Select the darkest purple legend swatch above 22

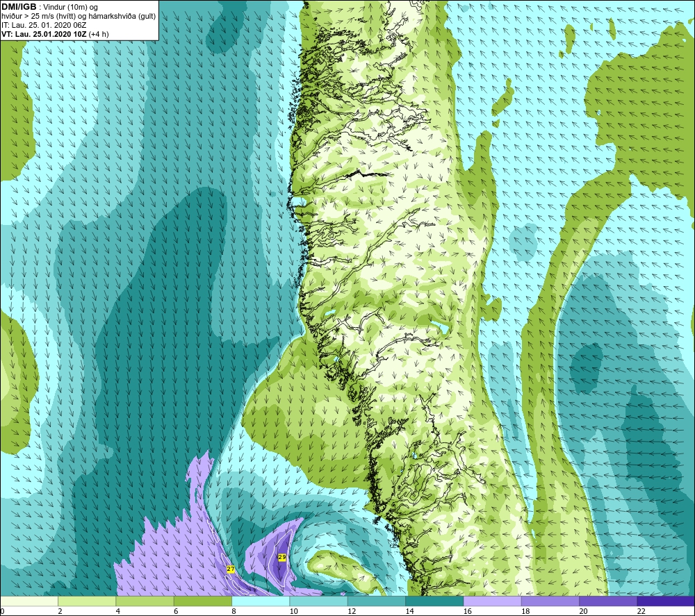click(x=666, y=601)
